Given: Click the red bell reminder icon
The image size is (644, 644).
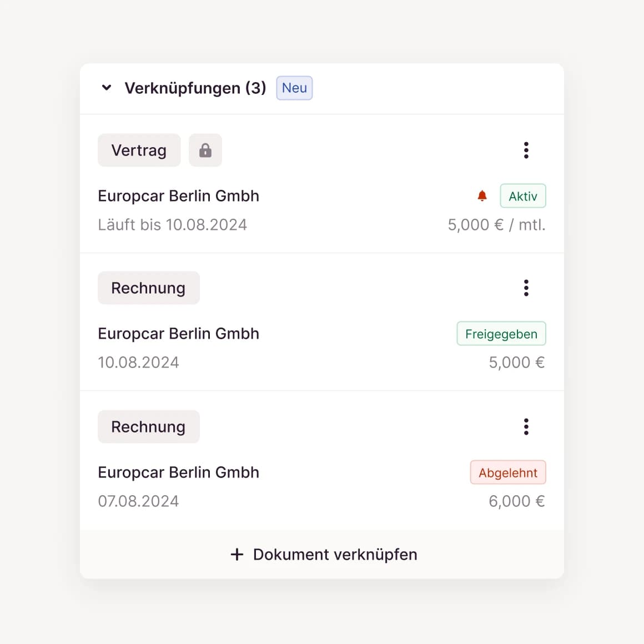Looking at the screenshot, I should tap(482, 196).
